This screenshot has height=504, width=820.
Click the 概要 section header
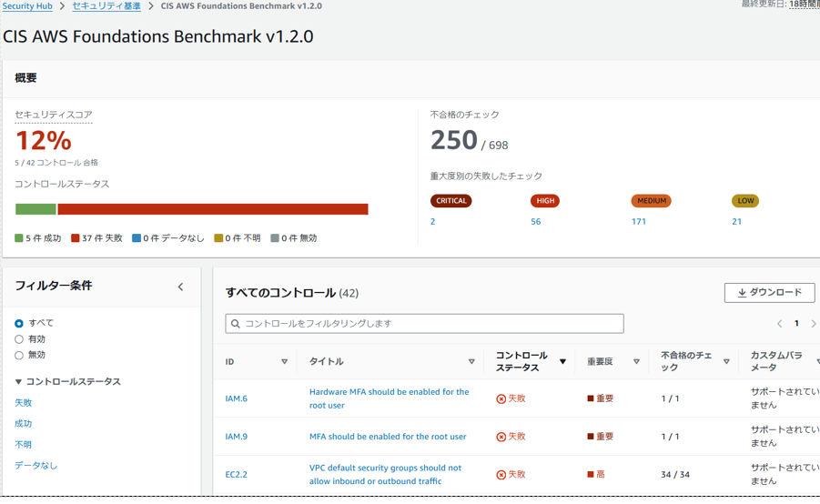(x=25, y=78)
